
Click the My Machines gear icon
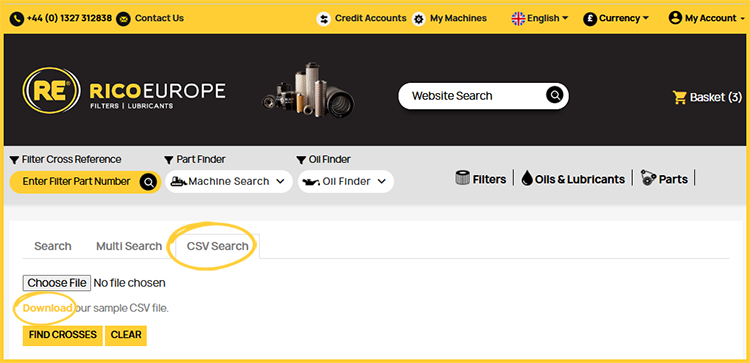tap(419, 19)
